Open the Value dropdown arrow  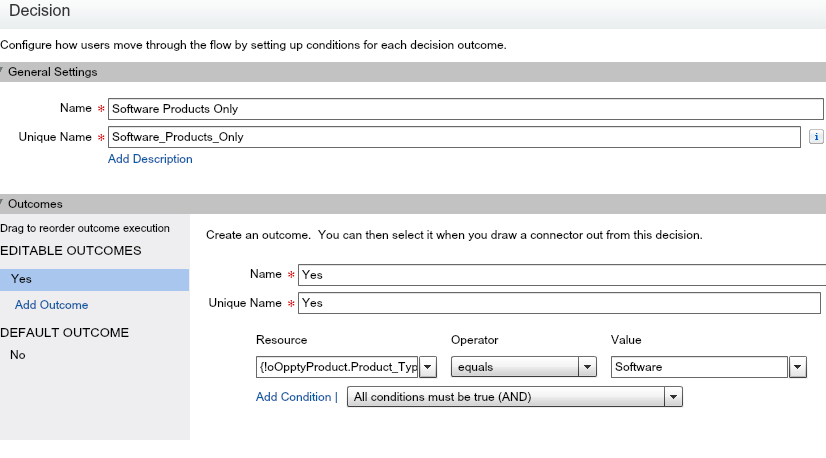click(798, 367)
